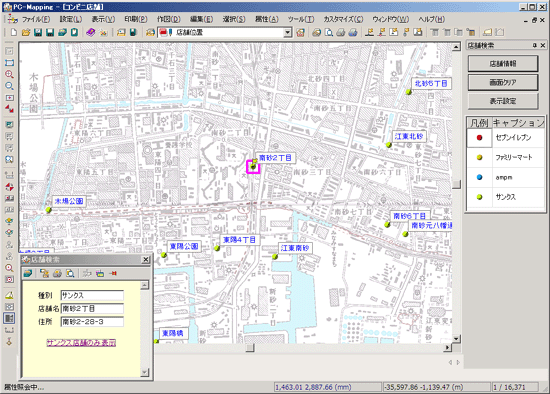Select the zoom in magnifier tool
This screenshot has width=550, height=394.
9,74
